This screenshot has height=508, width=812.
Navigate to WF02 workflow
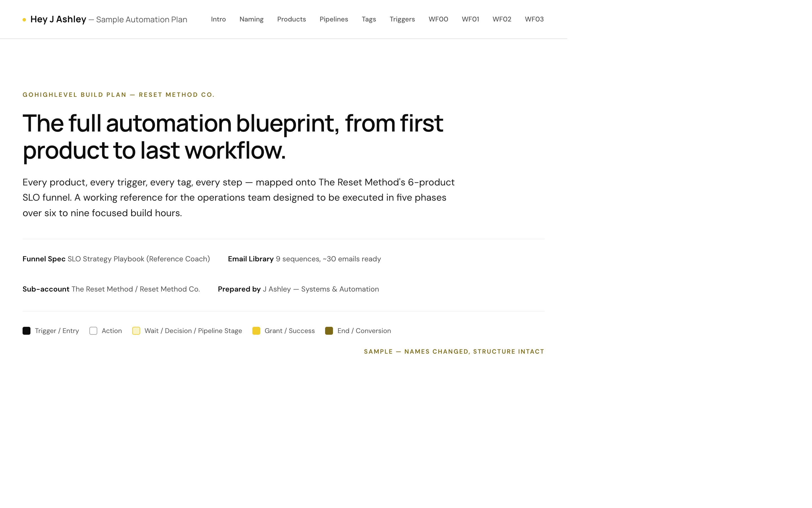(502, 19)
